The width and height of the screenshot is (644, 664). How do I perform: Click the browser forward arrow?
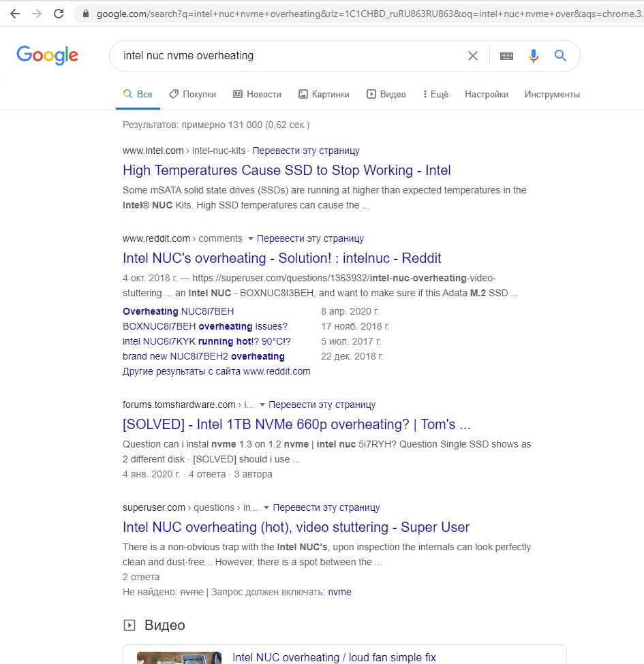[x=37, y=14]
